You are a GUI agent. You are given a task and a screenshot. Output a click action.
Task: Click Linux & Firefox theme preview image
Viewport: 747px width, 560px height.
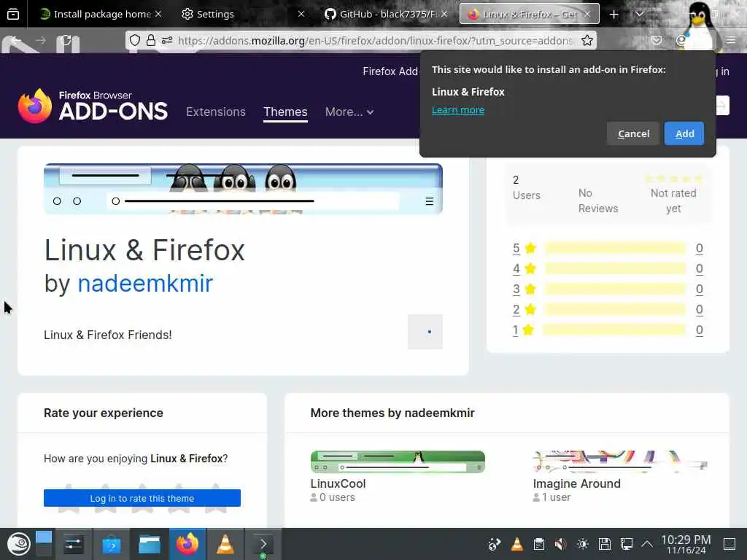click(243, 189)
